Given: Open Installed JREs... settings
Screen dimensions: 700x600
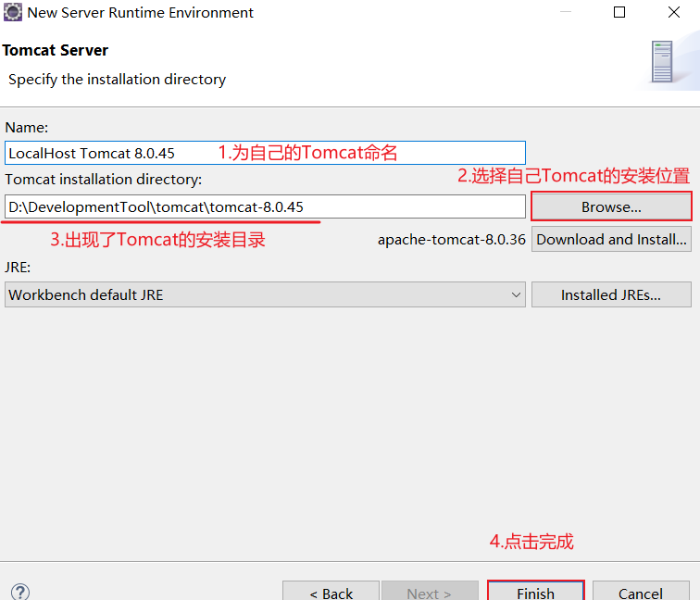Looking at the screenshot, I should (611, 294).
